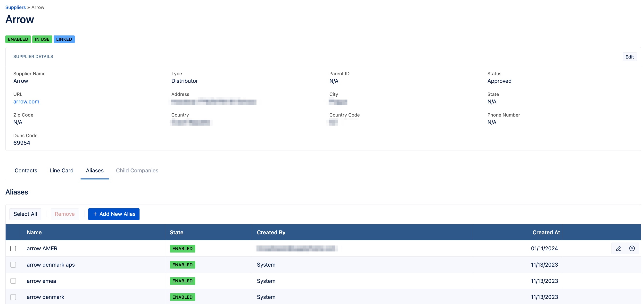Image resolution: width=644 pixels, height=304 pixels.
Task: Click the LINKED status badge
Action: click(x=64, y=39)
